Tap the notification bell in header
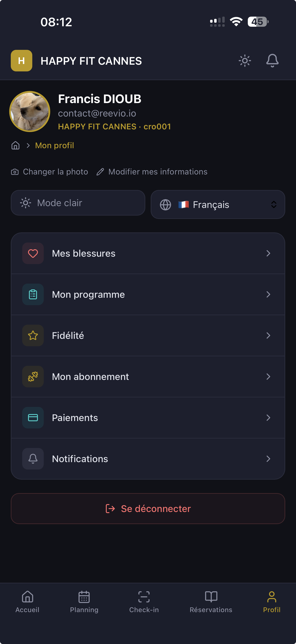This screenshot has height=644, width=296. point(272,60)
